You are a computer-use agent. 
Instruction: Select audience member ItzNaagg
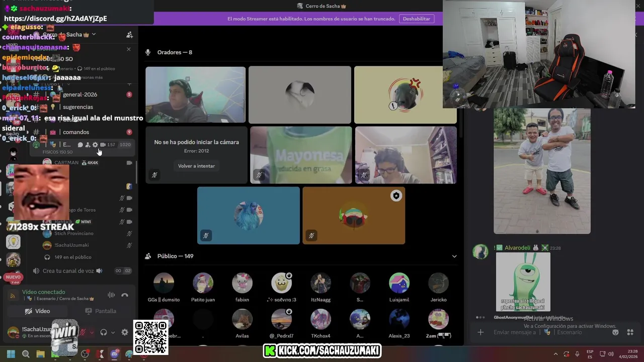pyautogui.click(x=320, y=288)
